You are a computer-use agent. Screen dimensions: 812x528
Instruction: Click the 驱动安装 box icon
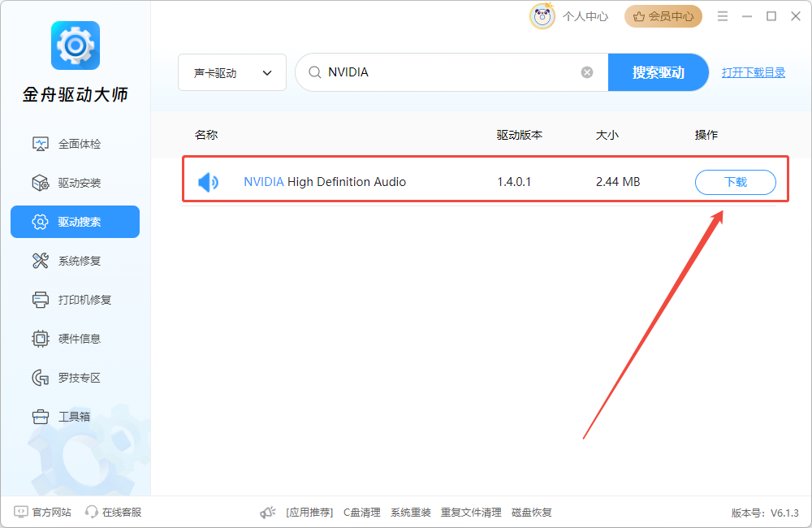coord(41,183)
